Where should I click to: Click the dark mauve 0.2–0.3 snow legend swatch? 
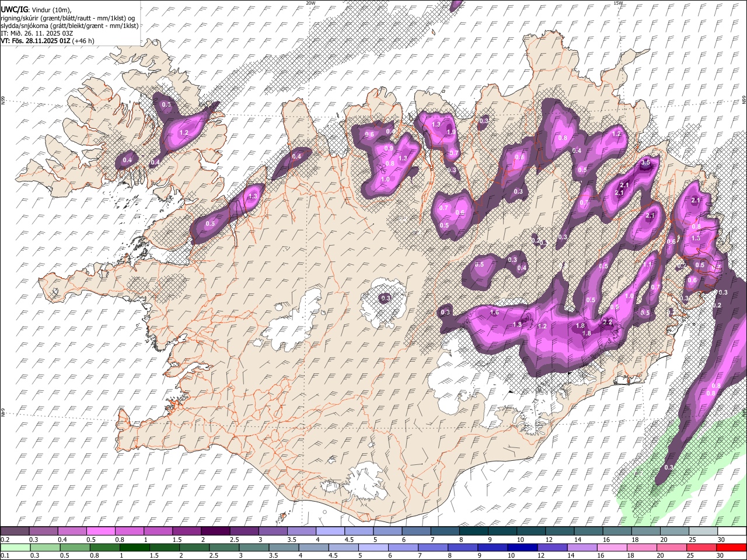click(x=15, y=531)
